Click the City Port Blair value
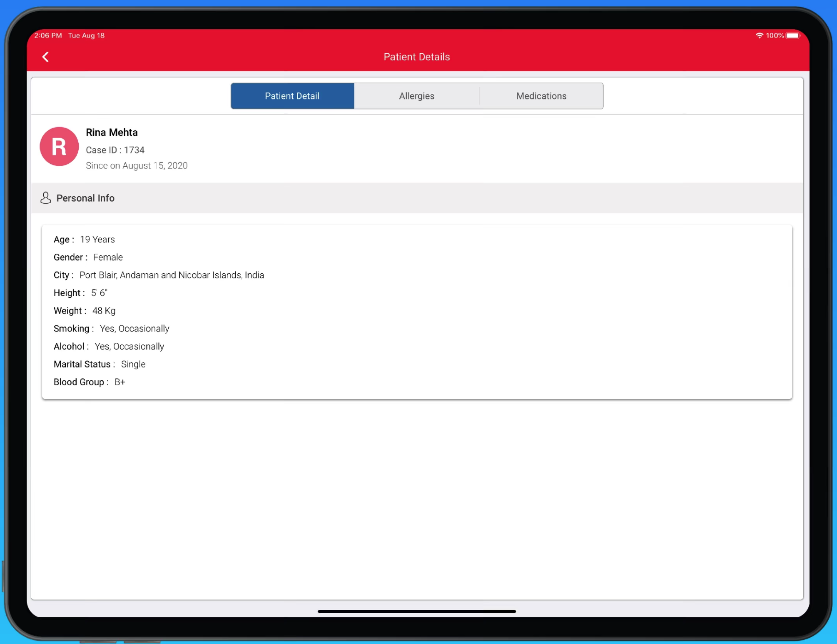This screenshot has height=644, width=837. [x=172, y=275]
